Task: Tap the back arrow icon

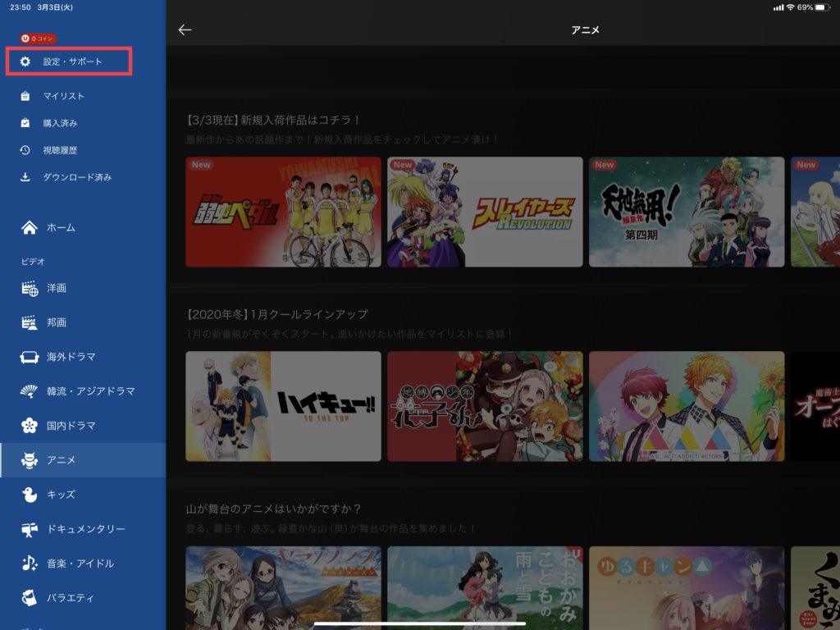Action: click(x=185, y=30)
